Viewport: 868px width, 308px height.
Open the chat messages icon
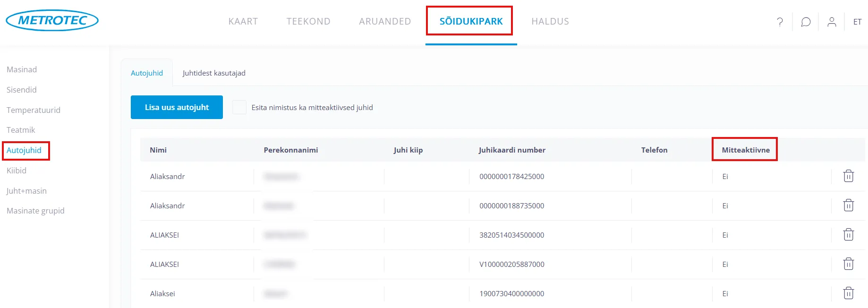(806, 22)
